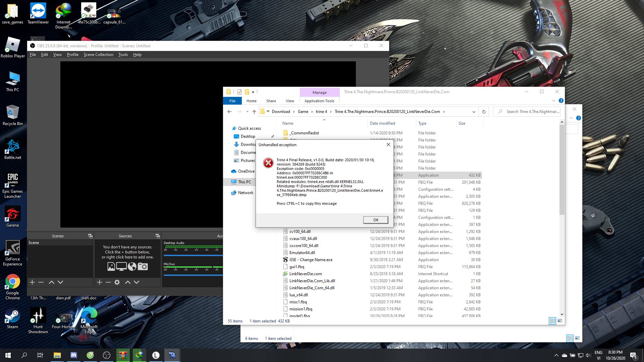Click the source properties gear icon

coord(117,282)
